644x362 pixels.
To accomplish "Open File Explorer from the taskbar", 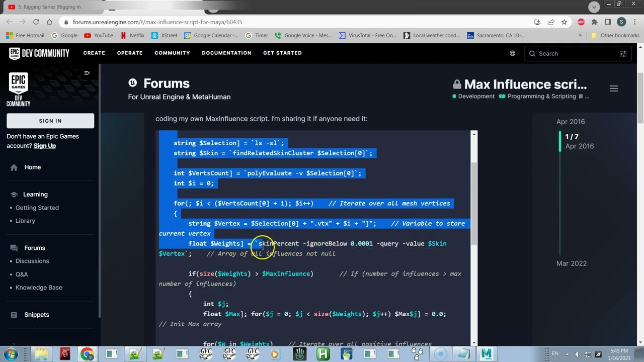I will [x=41, y=354].
